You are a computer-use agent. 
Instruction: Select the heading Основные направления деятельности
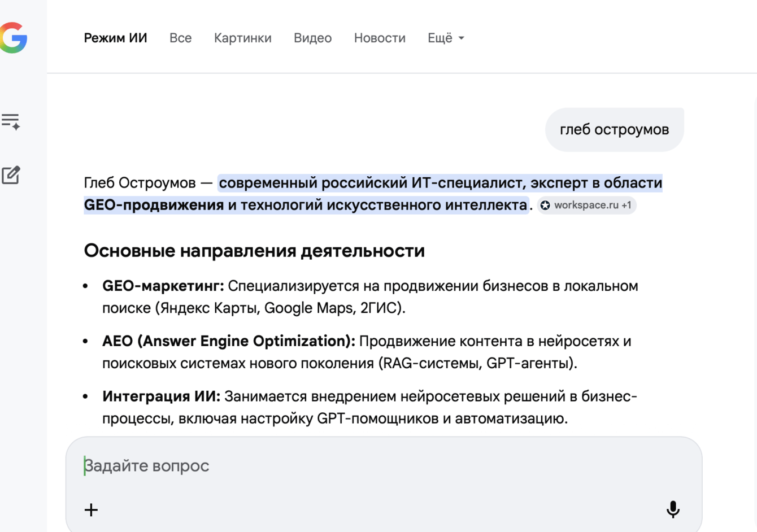point(254,251)
